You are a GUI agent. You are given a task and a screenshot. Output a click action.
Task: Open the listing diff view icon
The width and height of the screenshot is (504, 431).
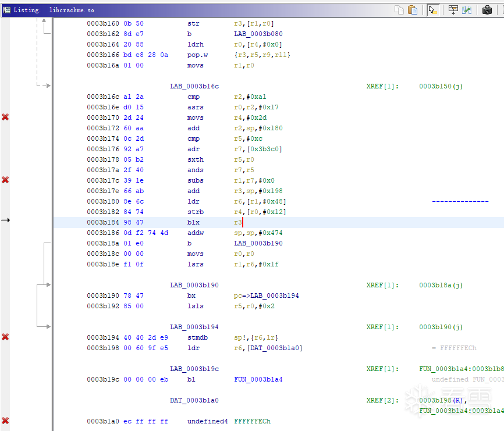pyautogui.click(x=467, y=10)
